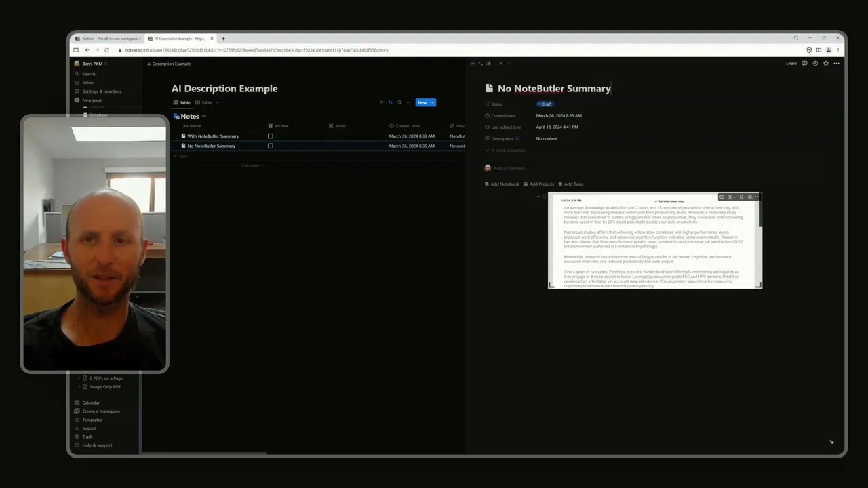Open the page three-dot options menu
Screen dimensions: 868x488
click(836, 64)
